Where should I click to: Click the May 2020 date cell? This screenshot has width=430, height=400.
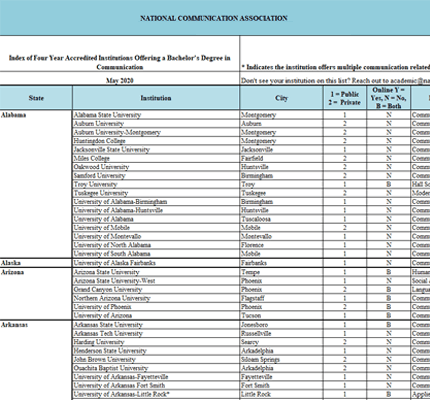tap(120, 80)
